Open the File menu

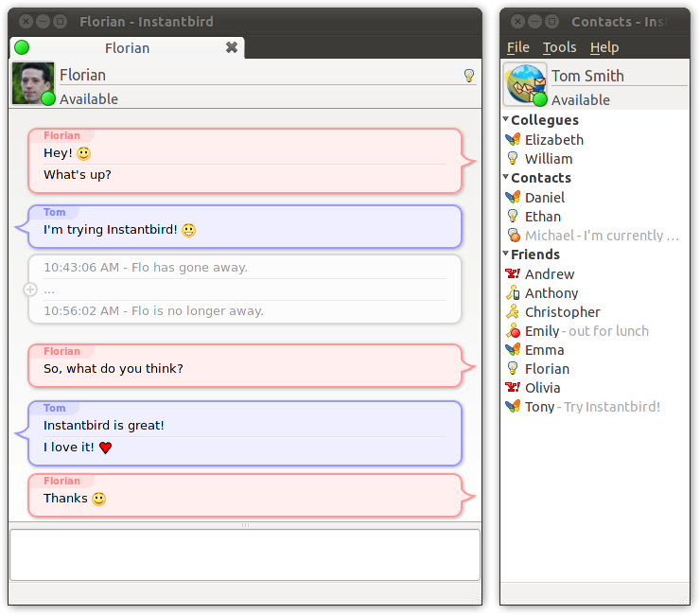pos(517,47)
